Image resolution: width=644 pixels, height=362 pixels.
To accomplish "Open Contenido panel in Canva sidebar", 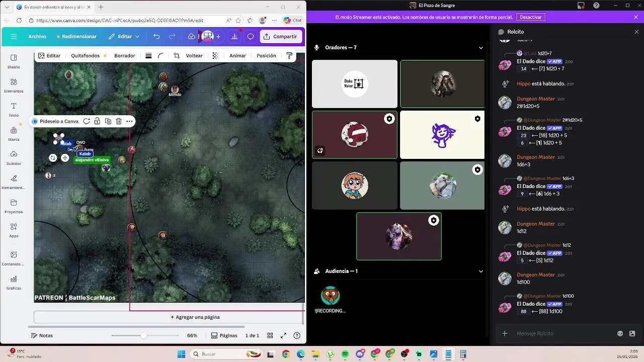I will 14,258.
